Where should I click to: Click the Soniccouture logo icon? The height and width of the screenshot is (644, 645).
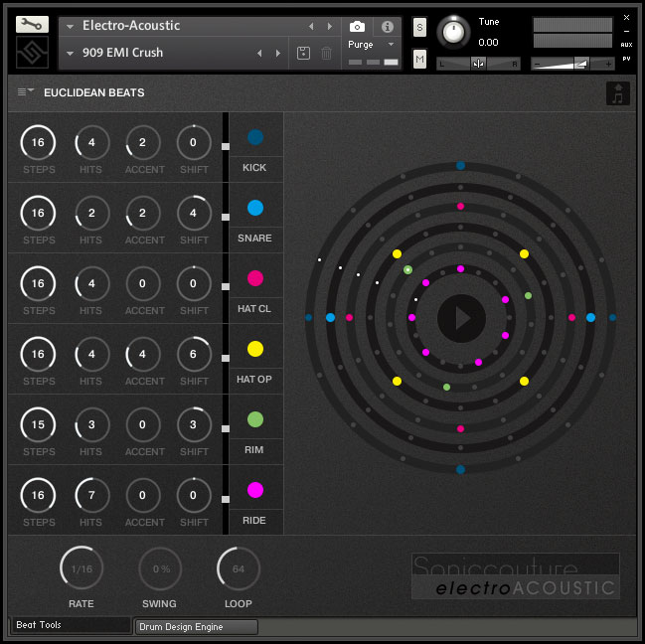pyautogui.click(x=32, y=53)
